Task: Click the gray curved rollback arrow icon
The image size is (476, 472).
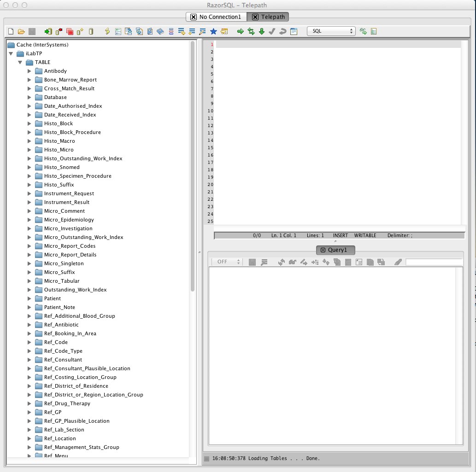Action: (282, 31)
